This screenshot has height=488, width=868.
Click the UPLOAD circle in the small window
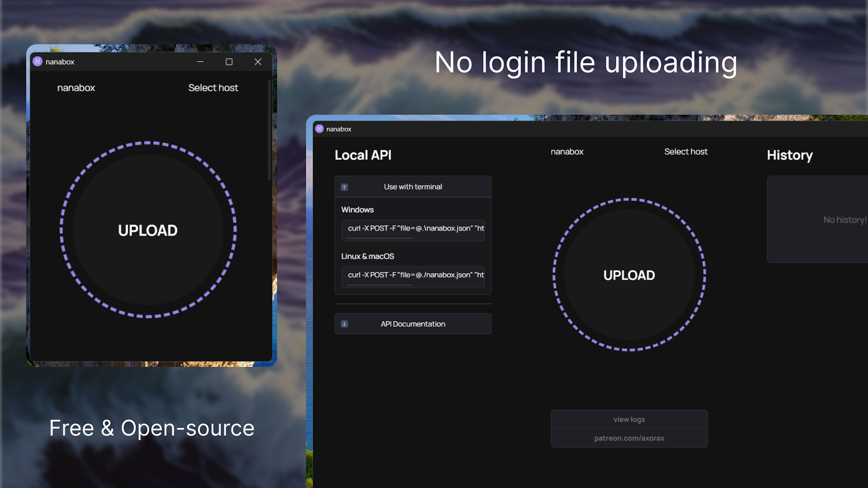(148, 230)
